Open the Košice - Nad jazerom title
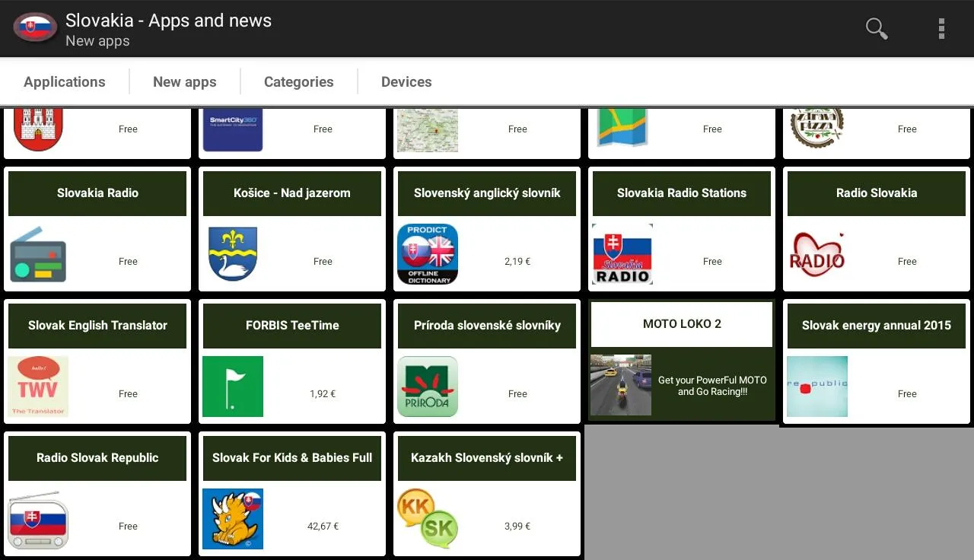Screen dimensions: 974x560 click(292, 193)
